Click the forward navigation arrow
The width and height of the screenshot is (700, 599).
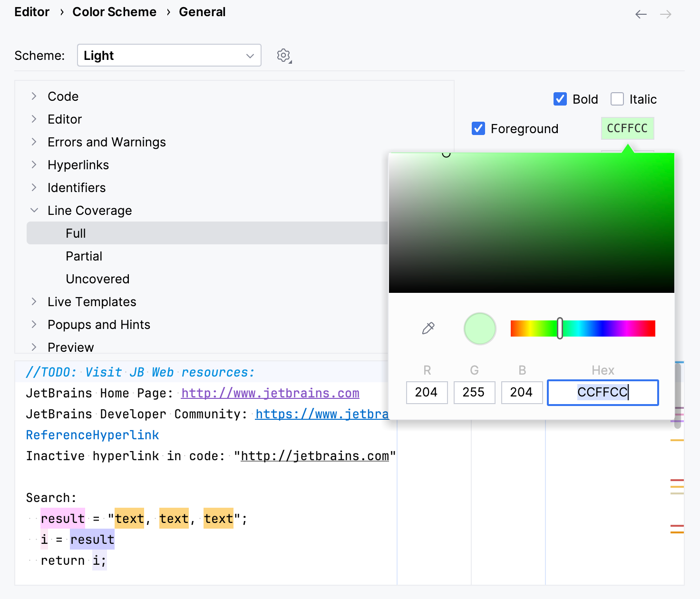pos(666,14)
